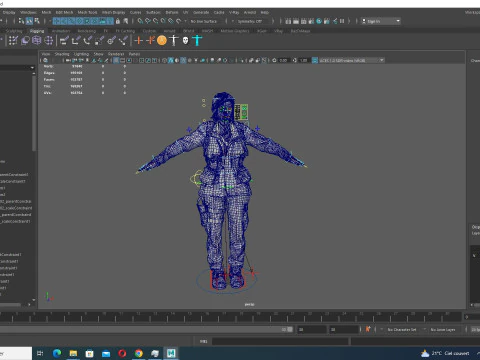The width and height of the screenshot is (480, 360).
Task: Click the MEL command line input field
Action: (280, 341)
